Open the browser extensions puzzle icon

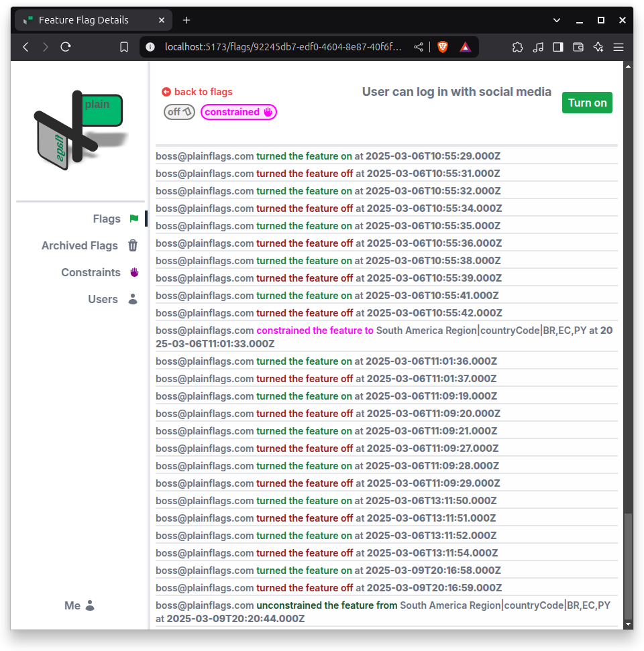(x=517, y=47)
